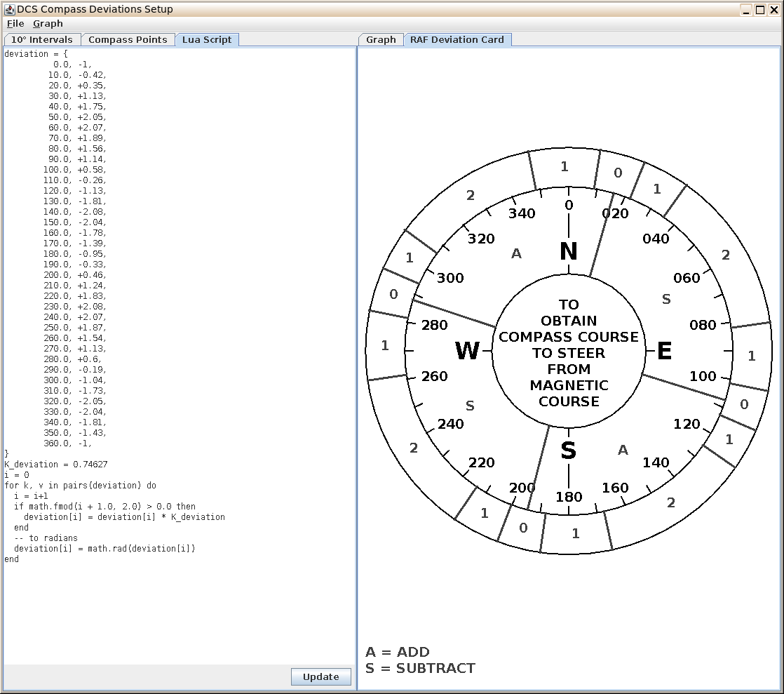
Task: Switch to the 10° Intervals tab
Action: tap(41, 39)
